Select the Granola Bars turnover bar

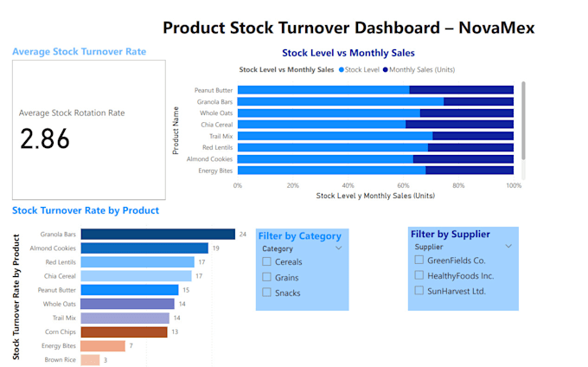click(158, 235)
